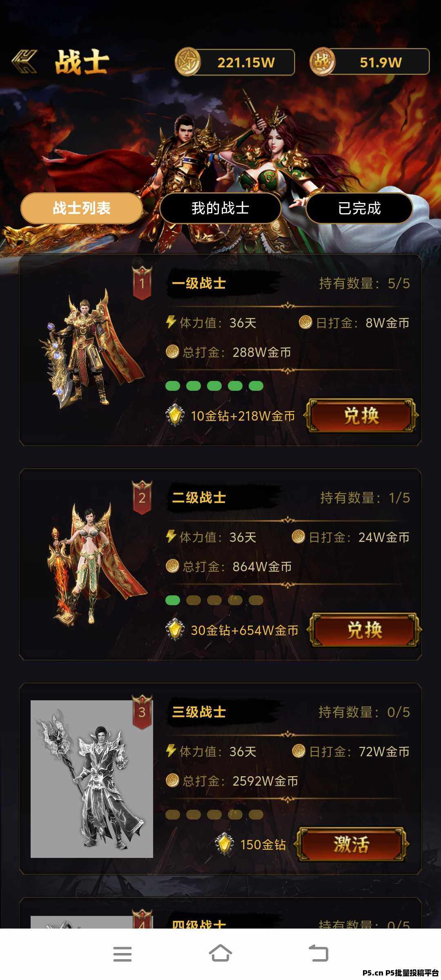The height and width of the screenshot is (980, 441).
Task: Tap the 一级战士 character image
Action: tap(92, 349)
